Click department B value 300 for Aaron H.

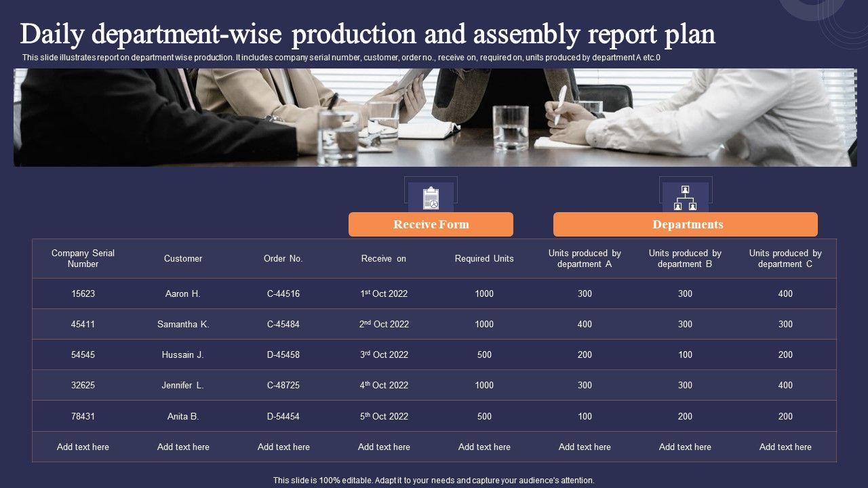(685, 293)
